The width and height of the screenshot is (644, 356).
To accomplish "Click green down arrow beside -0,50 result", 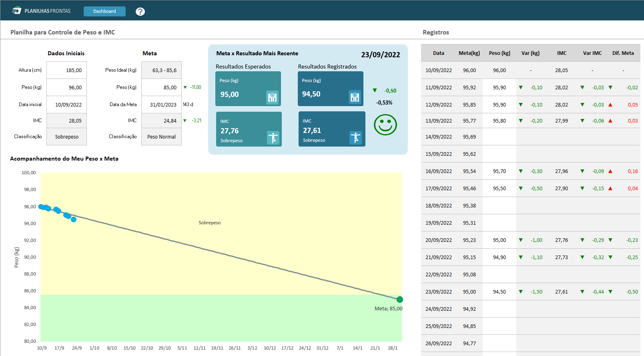I will click(375, 91).
